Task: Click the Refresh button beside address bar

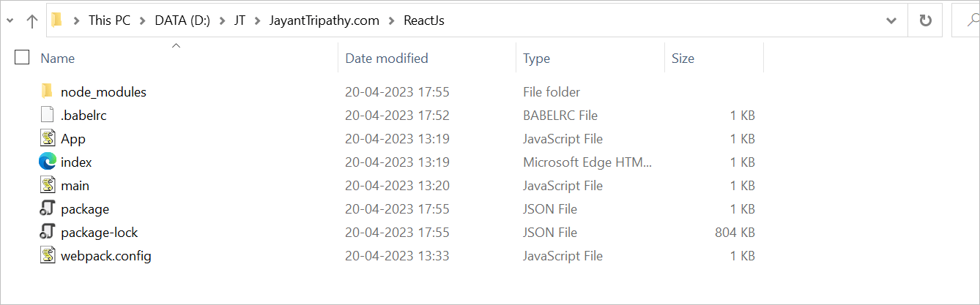Action: pos(926,20)
